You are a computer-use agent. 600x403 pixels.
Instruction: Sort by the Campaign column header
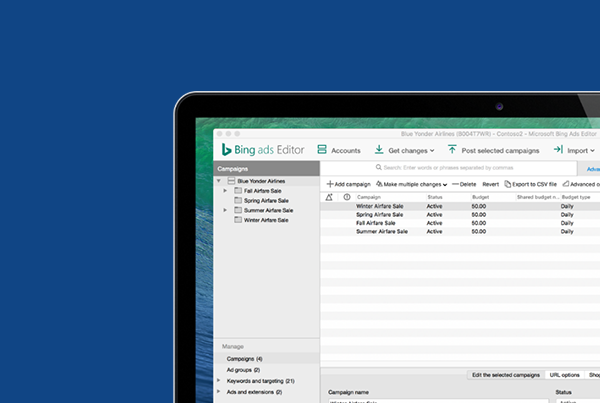pyautogui.click(x=368, y=197)
